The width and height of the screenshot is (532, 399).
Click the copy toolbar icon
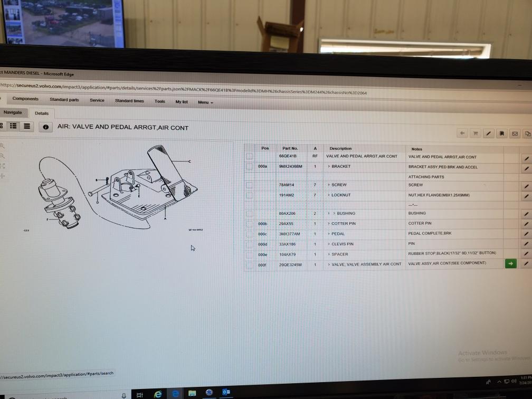point(527,134)
